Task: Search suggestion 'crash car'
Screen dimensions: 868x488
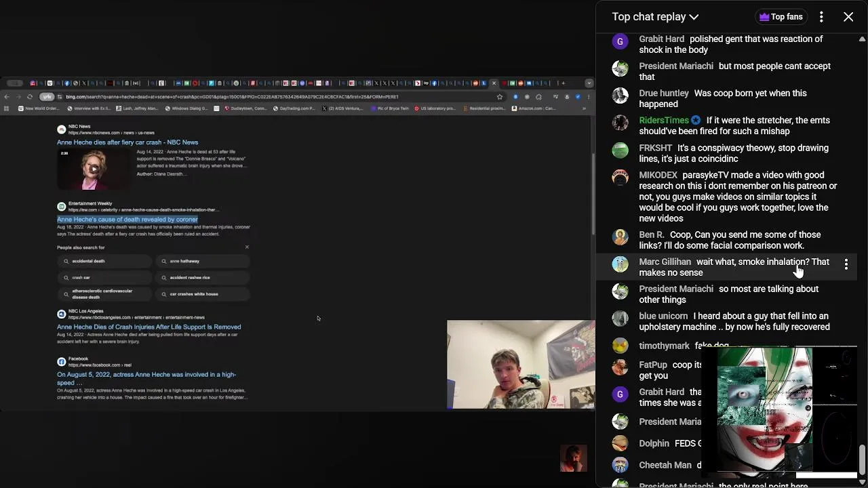Action: click(x=104, y=277)
